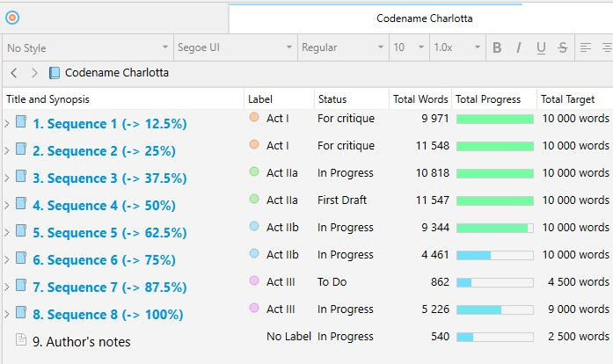Open the font size 10 dropdown

(409, 47)
